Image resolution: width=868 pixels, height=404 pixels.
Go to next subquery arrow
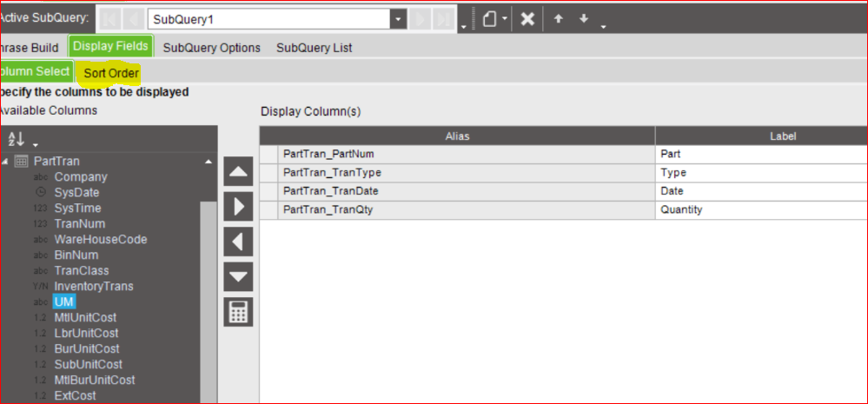[421, 20]
